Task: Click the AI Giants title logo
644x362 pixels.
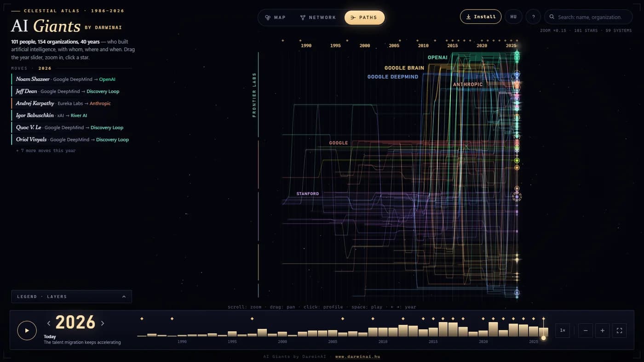Action: point(46,26)
